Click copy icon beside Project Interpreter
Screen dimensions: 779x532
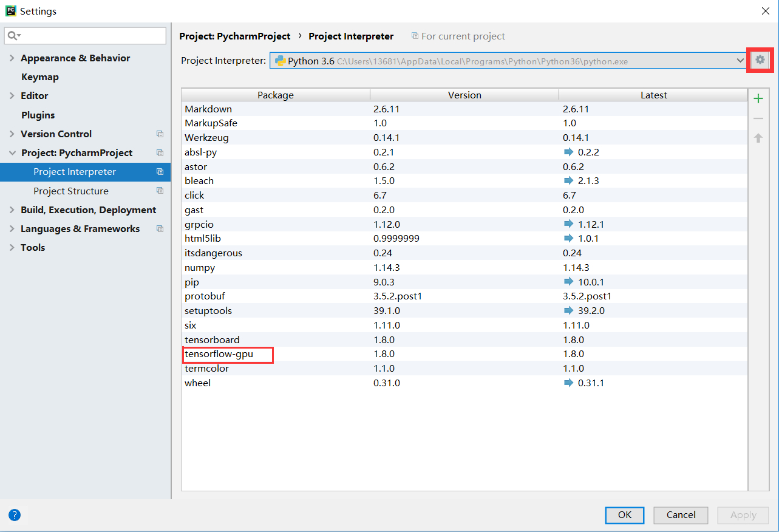tap(160, 172)
